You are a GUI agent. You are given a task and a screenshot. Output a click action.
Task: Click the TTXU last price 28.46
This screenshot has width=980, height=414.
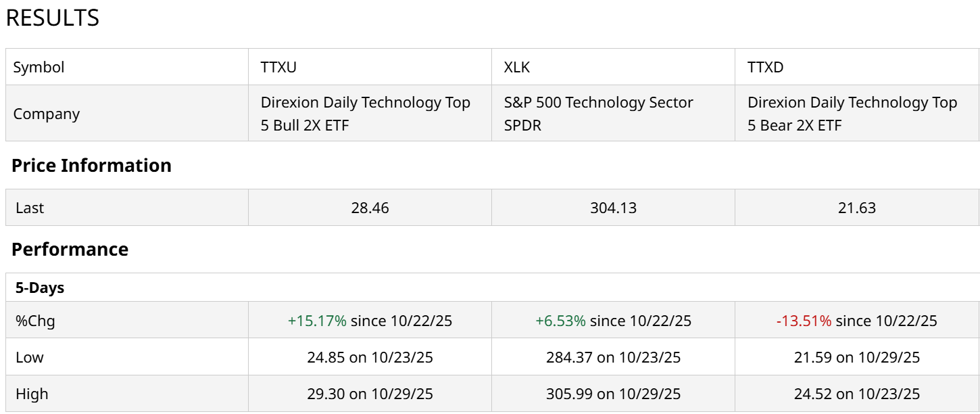tap(370, 208)
